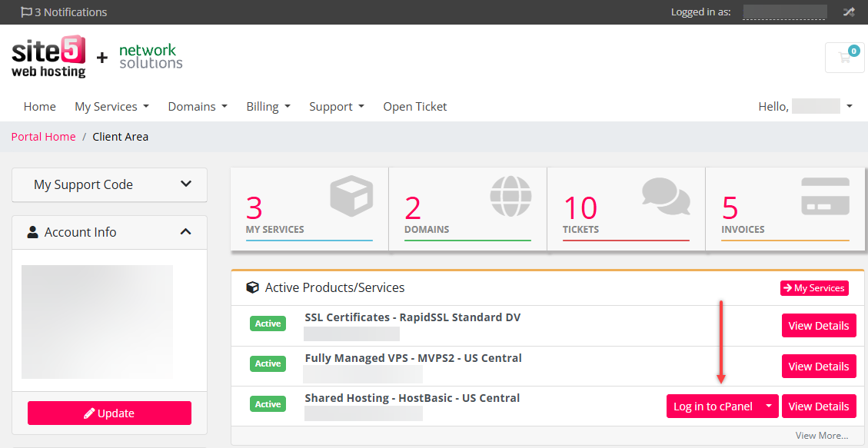Click the shuffle icon near Logged in as
Screen dimensions: 868x448
[x=849, y=12]
